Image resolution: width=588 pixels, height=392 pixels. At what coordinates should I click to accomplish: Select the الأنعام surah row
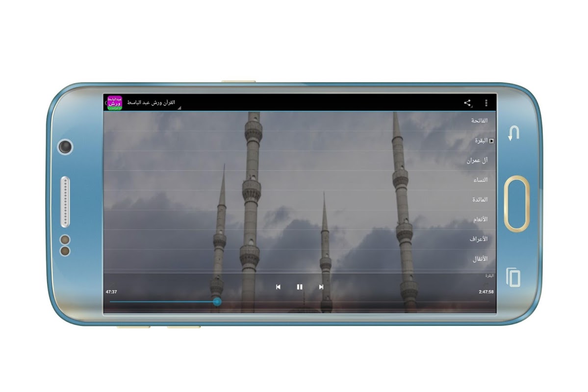click(300, 220)
